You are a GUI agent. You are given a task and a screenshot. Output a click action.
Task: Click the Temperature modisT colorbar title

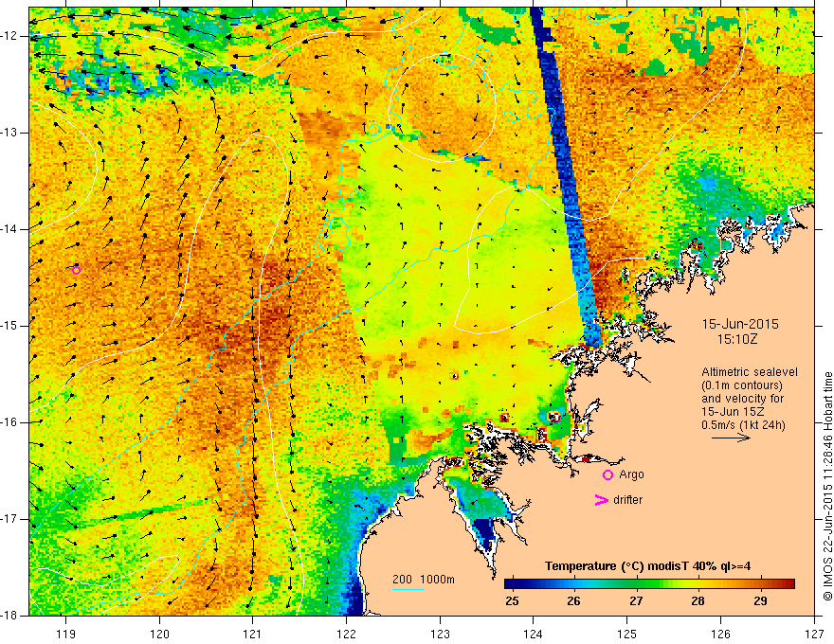pyautogui.click(x=648, y=566)
